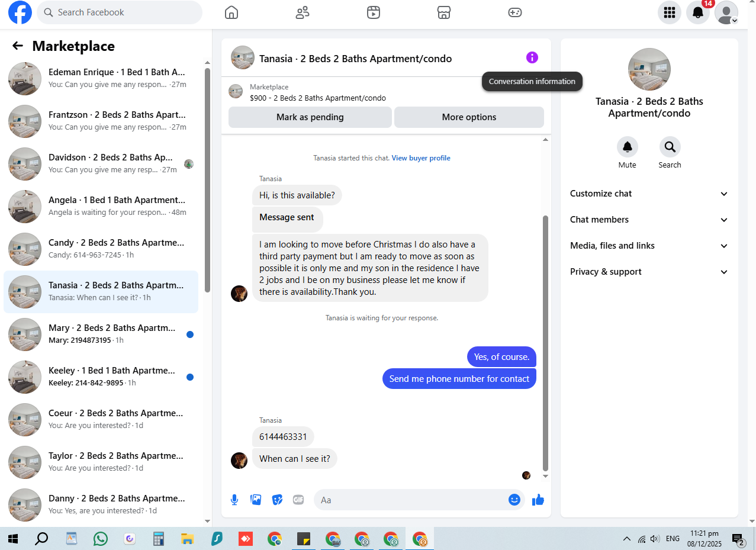Open the Home feed icon

pos(231,12)
